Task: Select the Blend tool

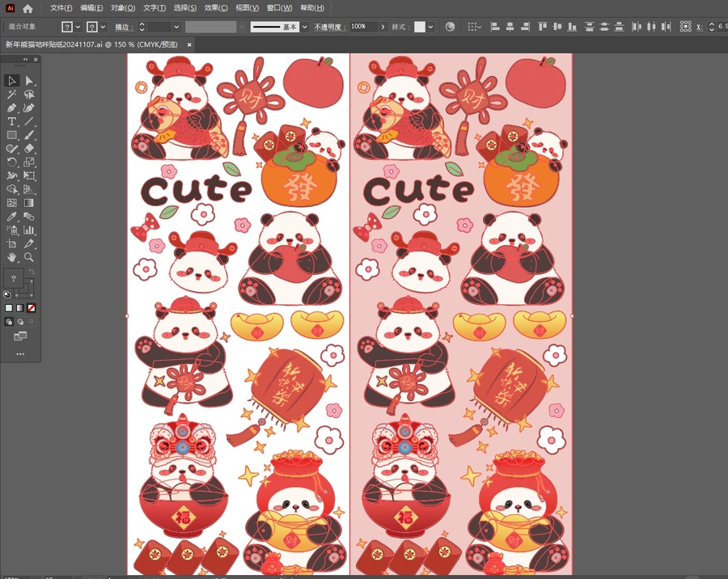Action: coord(29,217)
